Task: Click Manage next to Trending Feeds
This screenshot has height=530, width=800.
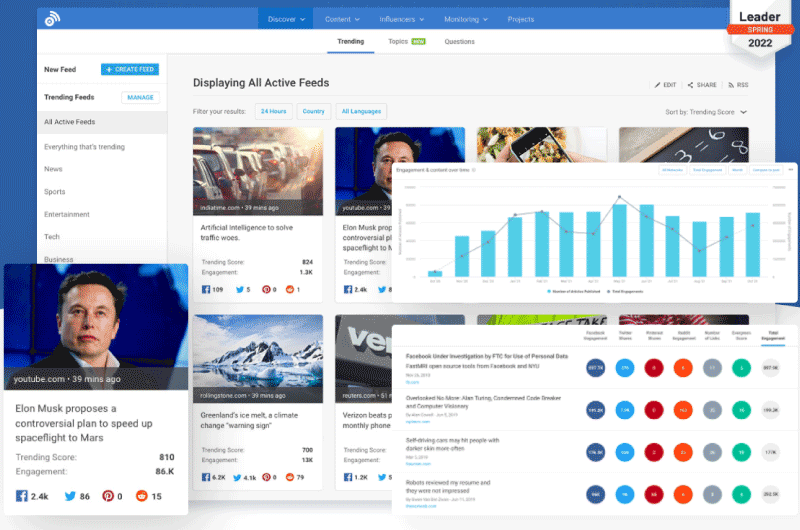Action: 140,97
